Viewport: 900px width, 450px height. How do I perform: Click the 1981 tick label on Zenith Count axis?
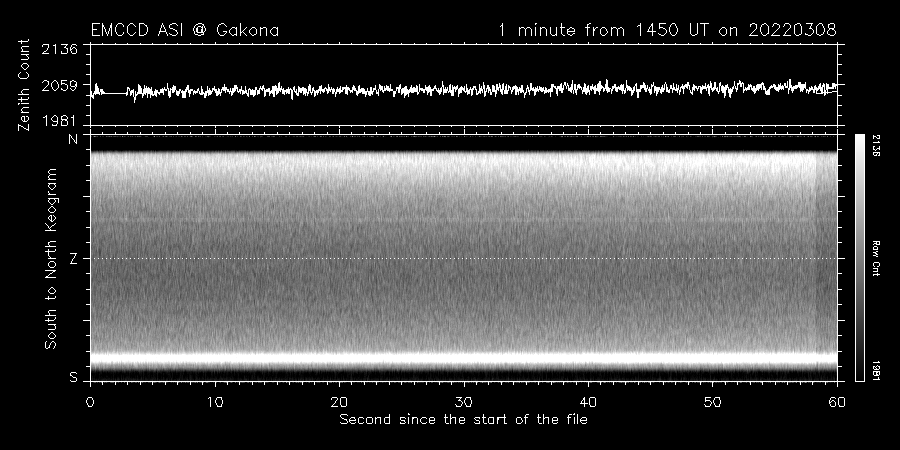pos(60,121)
